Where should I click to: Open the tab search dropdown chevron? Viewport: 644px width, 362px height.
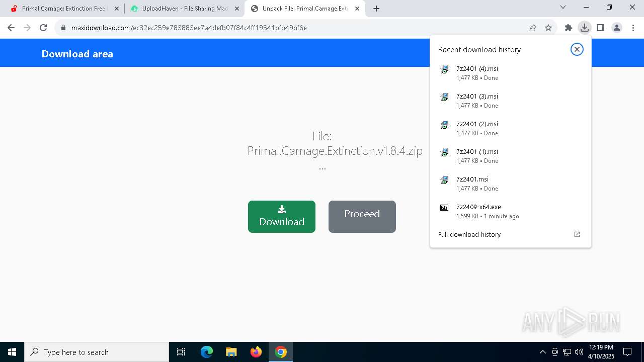tap(563, 8)
